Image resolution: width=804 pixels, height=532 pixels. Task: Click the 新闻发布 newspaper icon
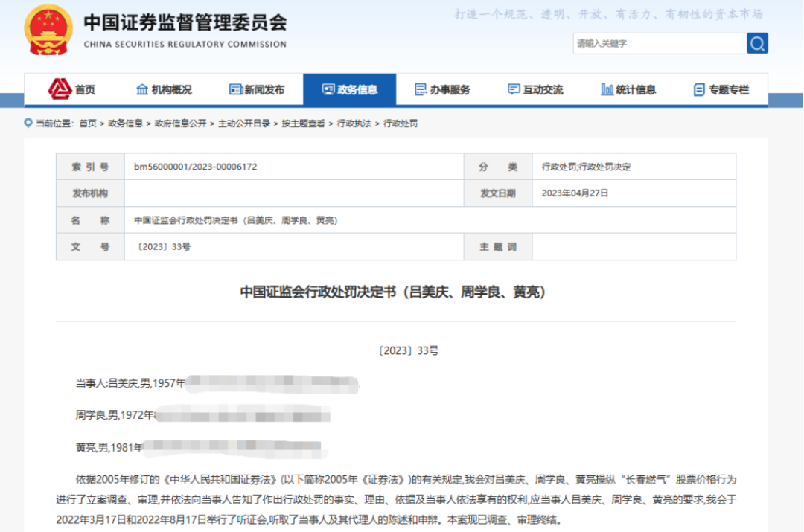pos(236,90)
